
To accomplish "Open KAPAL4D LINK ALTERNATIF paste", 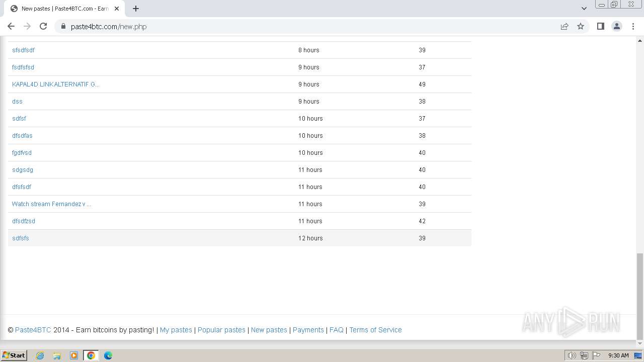I will click(55, 84).
